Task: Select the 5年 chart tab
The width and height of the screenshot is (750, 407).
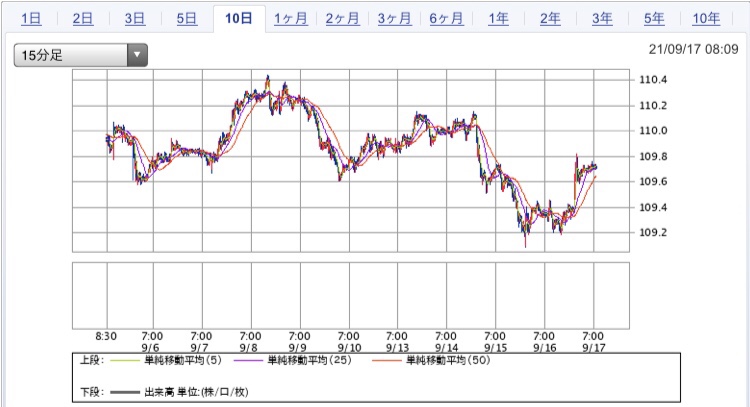Action: point(654,19)
